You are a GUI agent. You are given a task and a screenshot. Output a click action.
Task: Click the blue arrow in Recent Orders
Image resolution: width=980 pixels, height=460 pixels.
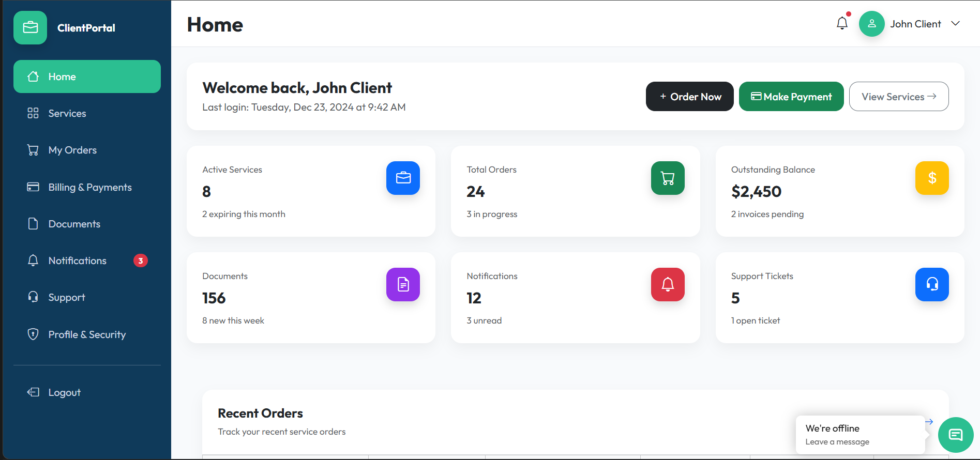[x=929, y=422]
